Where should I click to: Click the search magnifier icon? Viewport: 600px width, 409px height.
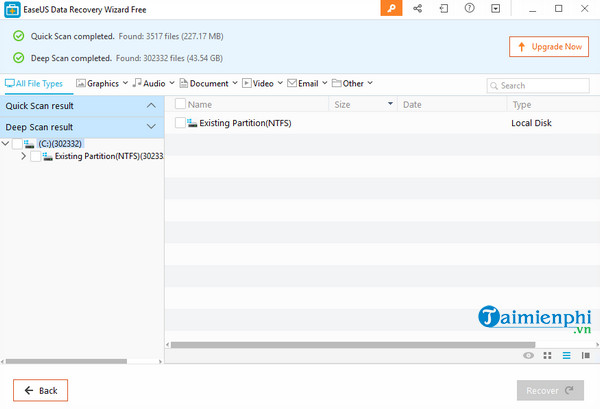click(x=494, y=86)
